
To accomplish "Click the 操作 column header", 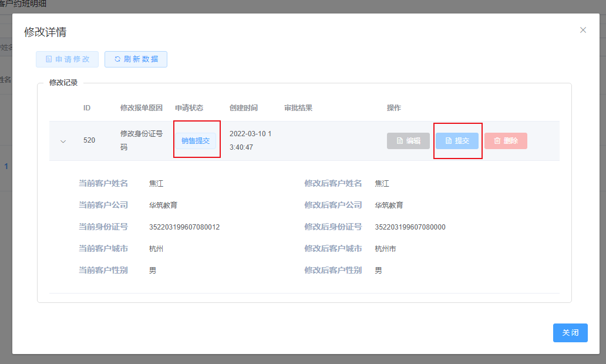I will tap(394, 108).
